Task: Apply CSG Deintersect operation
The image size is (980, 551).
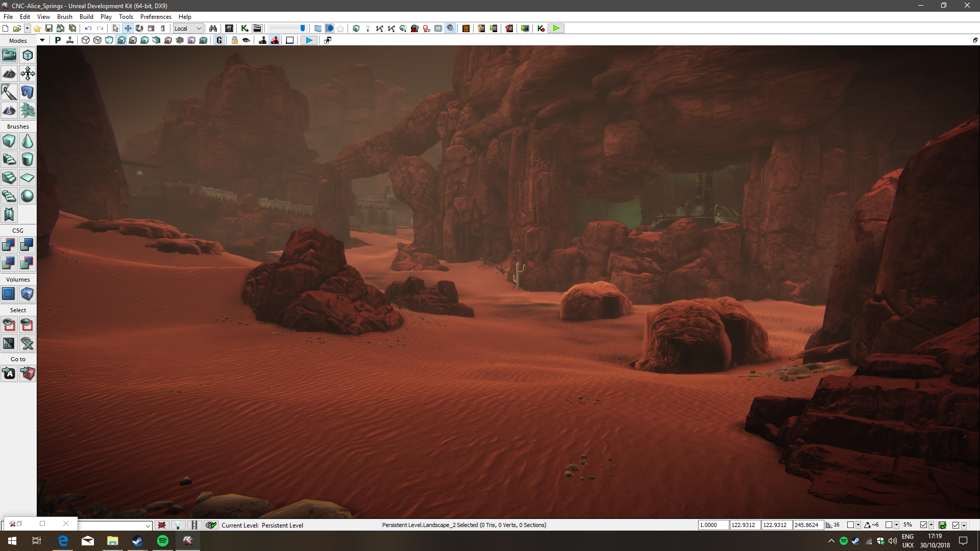Action: pyautogui.click(x=28, y=263)
